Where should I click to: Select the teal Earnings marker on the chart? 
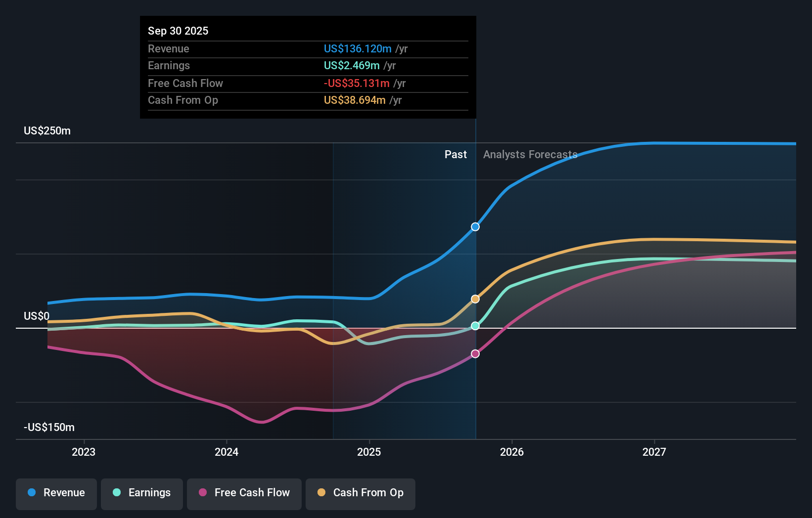point(475,326)
